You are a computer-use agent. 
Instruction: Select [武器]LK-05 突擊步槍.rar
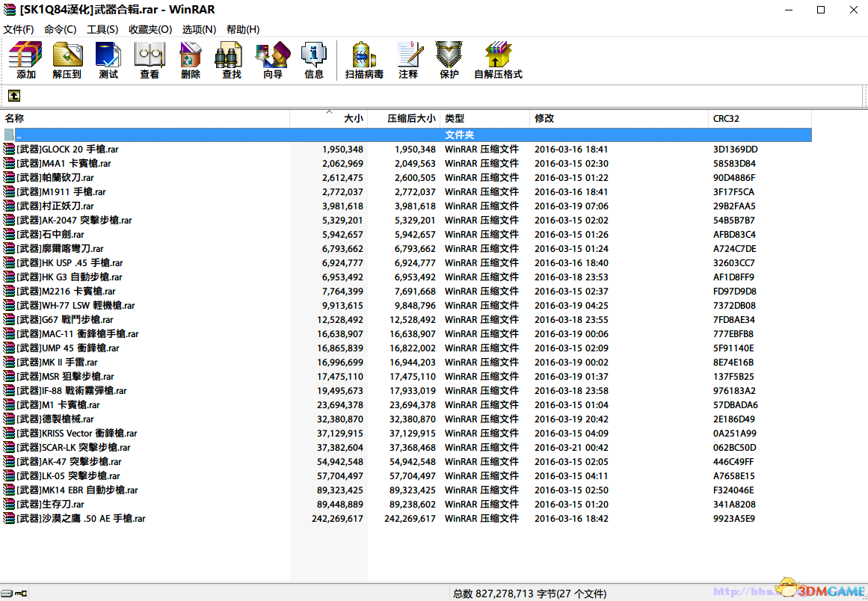pos(68,476)
